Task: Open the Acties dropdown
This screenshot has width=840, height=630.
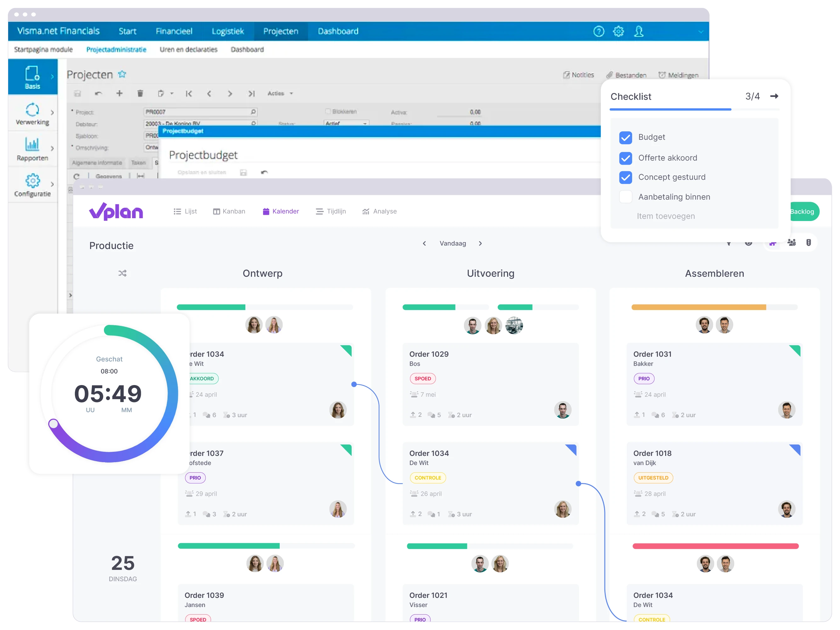Action: click(280, 94)
